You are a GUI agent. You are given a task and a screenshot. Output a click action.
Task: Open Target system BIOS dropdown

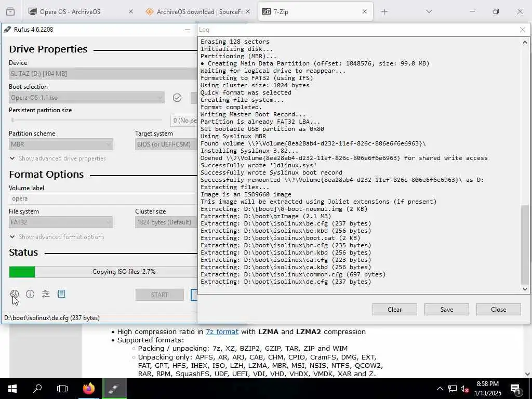[x=166, y=144]
